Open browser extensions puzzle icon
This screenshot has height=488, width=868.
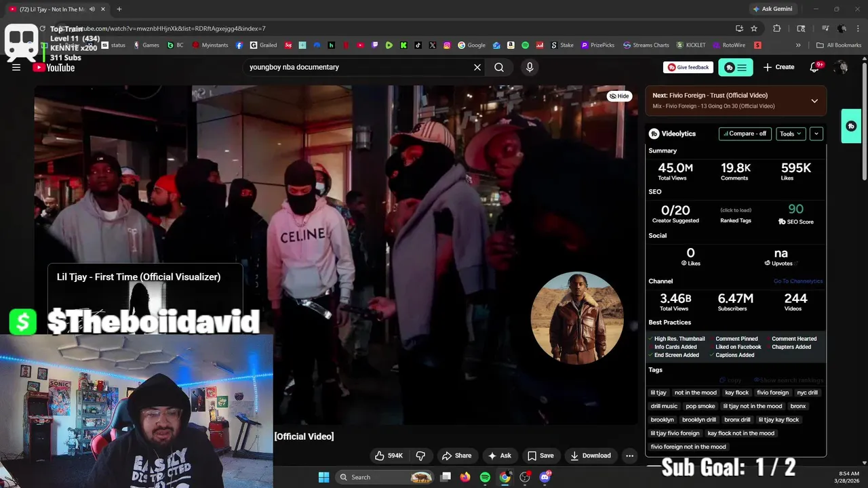point(777,28)
